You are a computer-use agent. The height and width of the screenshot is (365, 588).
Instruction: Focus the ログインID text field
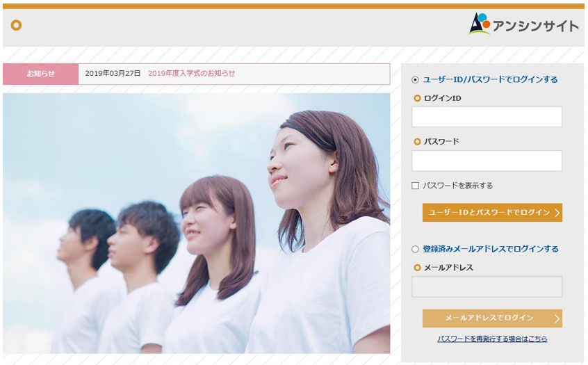[x=487, y=117]
